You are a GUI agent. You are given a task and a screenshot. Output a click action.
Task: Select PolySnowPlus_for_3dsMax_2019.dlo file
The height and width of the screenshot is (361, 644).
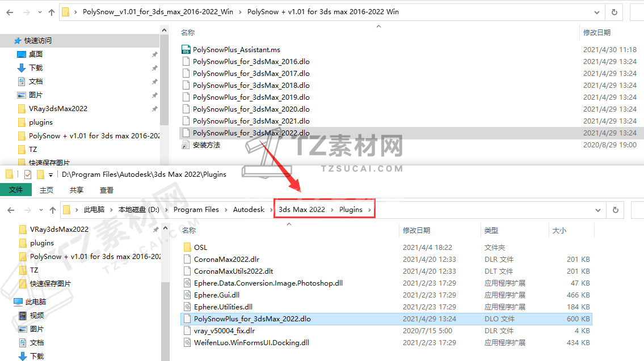click(251, 97)
